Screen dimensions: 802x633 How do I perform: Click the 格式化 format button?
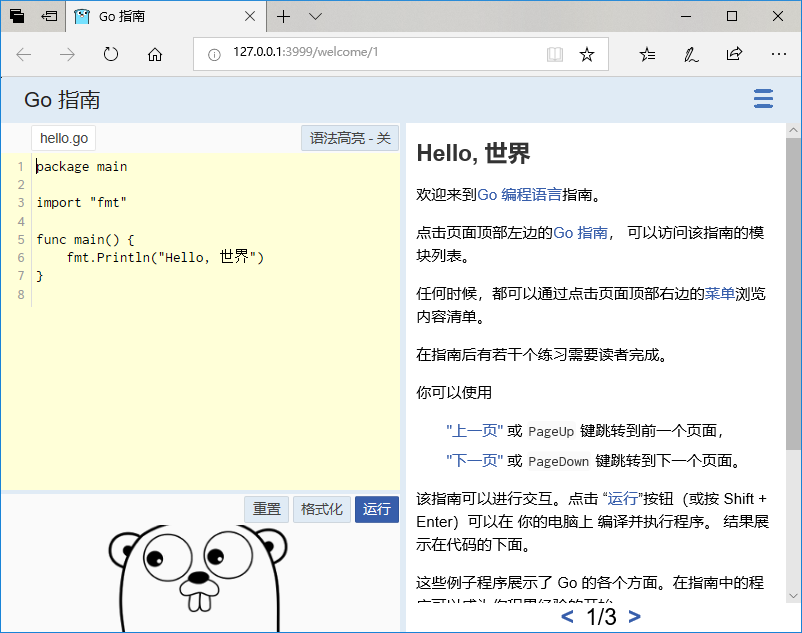(x=322, y=509)
